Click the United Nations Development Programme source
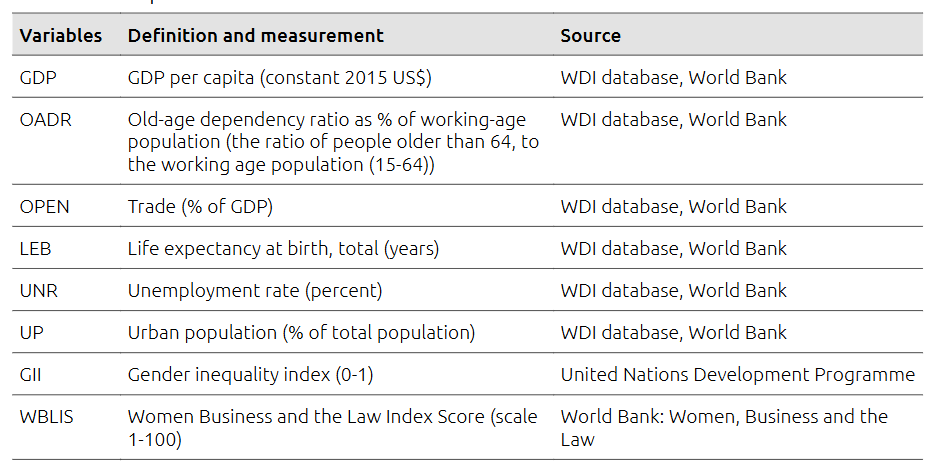This screenshot has width=945, height=473. [737, 375]
